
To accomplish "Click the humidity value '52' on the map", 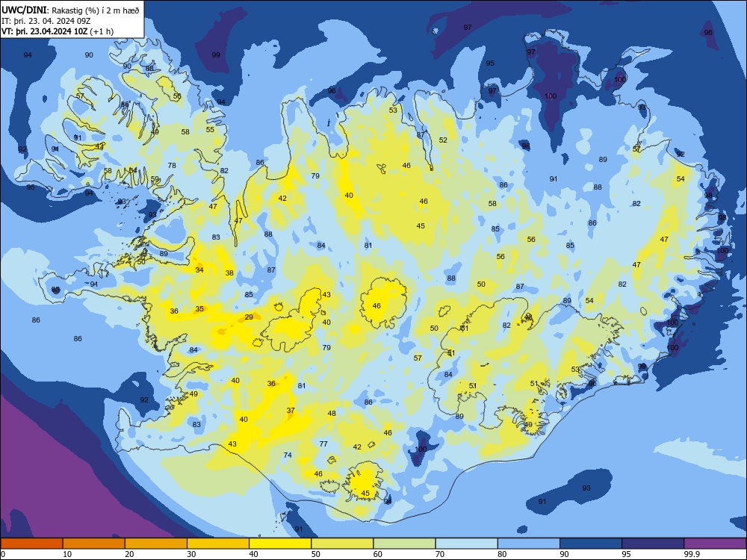I will pos(443,140).
